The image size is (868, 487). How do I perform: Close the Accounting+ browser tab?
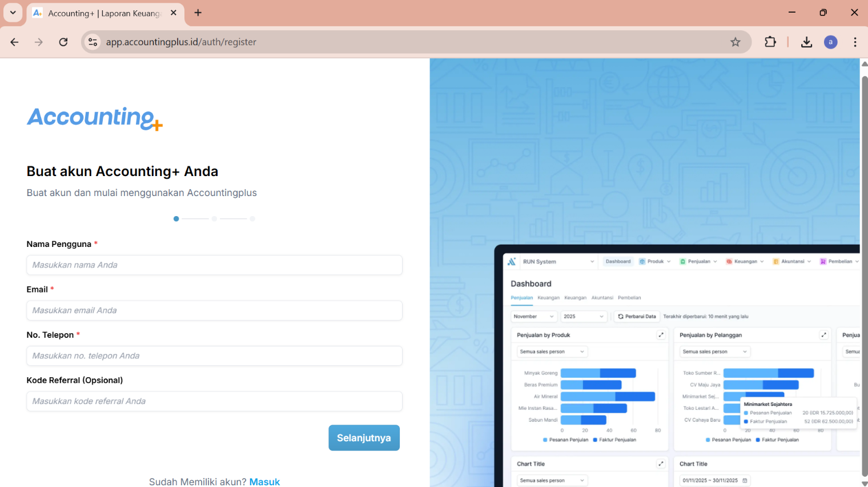pos(174,13)
